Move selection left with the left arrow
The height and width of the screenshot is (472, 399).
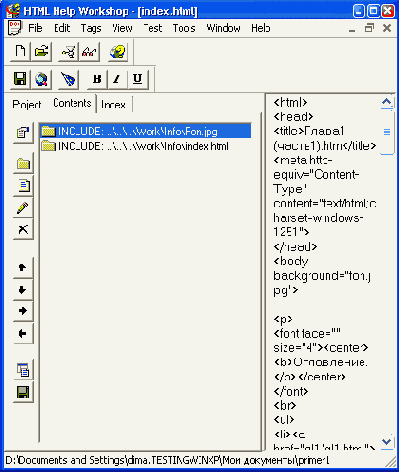(23, 333)
